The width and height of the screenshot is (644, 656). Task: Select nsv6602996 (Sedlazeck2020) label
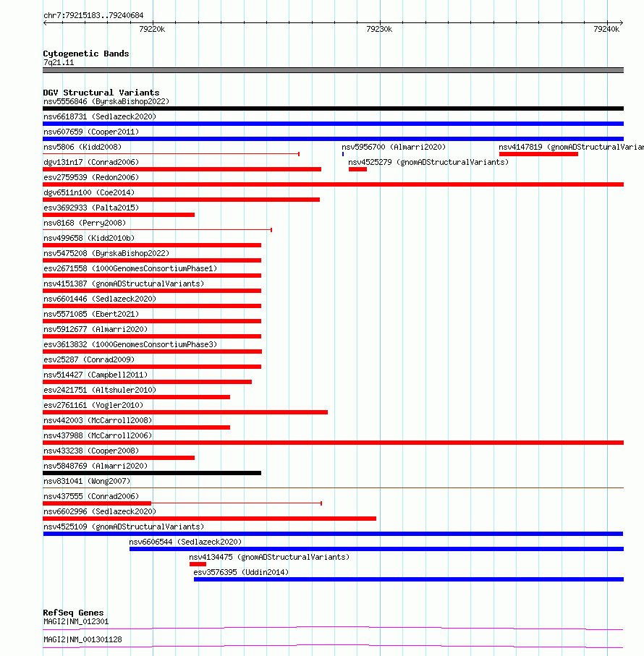coord(100,511)
